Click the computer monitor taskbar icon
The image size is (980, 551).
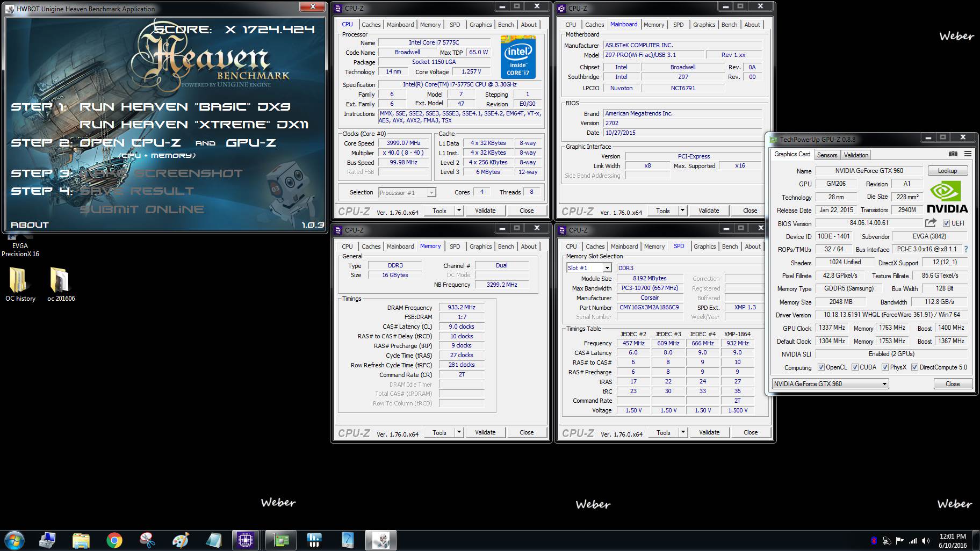point(47,540)
